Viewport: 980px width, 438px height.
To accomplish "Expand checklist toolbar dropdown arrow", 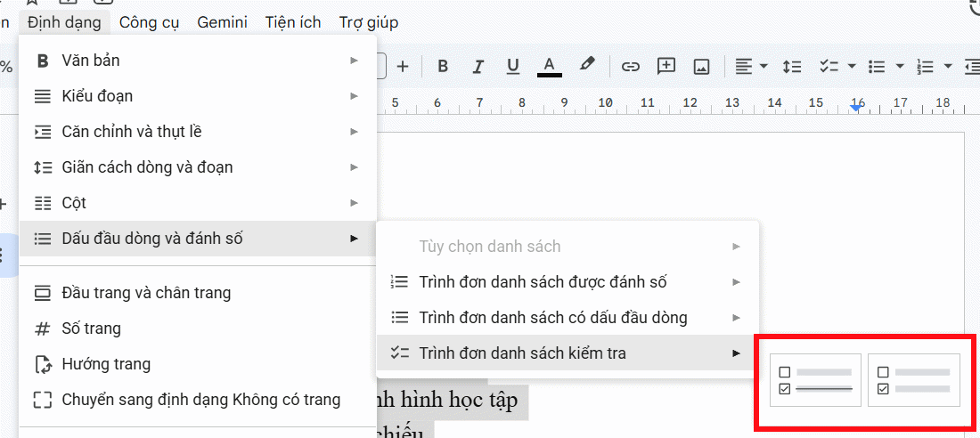I will (851, 66).
